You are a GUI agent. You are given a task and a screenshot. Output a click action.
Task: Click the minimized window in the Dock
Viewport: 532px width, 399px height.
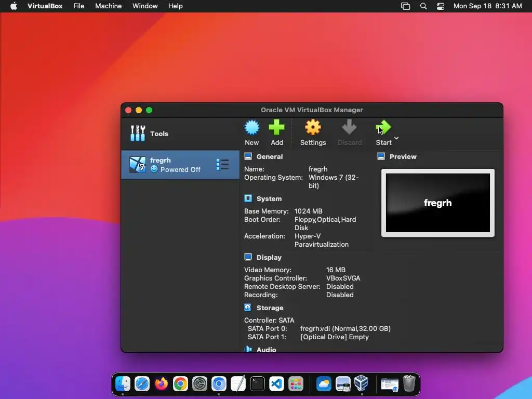(390, 385)
